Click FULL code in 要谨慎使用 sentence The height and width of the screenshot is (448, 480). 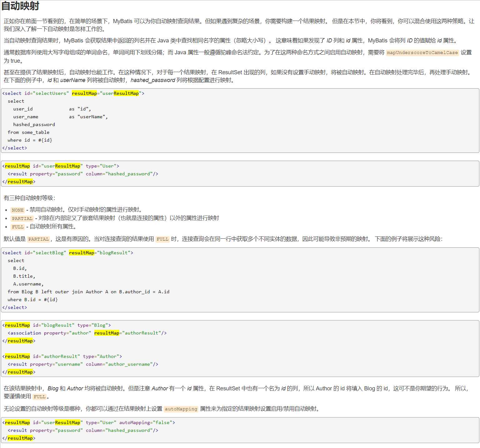[40, 397]
